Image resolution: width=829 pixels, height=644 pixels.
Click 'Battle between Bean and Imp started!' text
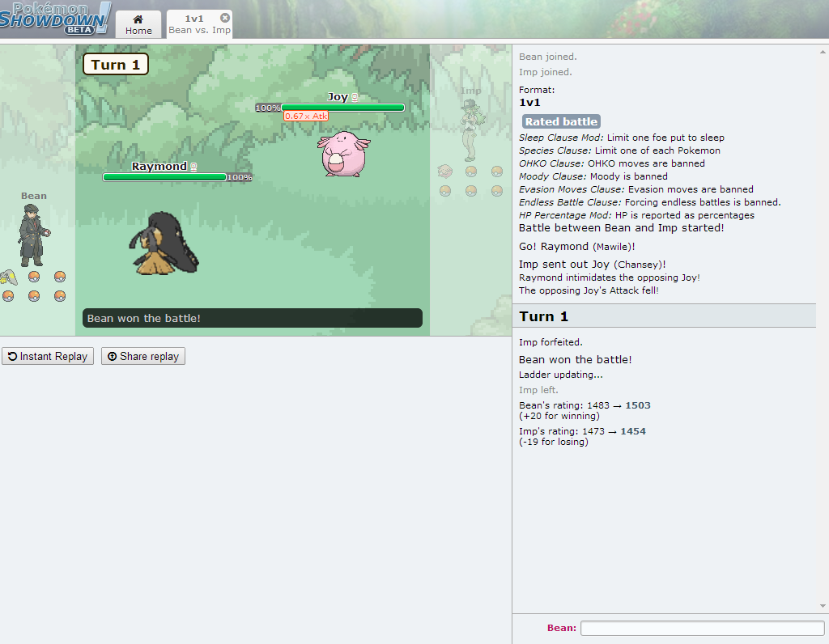[621, 227]
